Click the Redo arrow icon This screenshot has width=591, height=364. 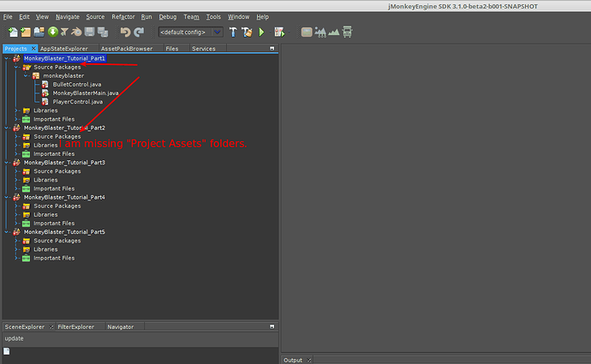(x=139, y=32)
